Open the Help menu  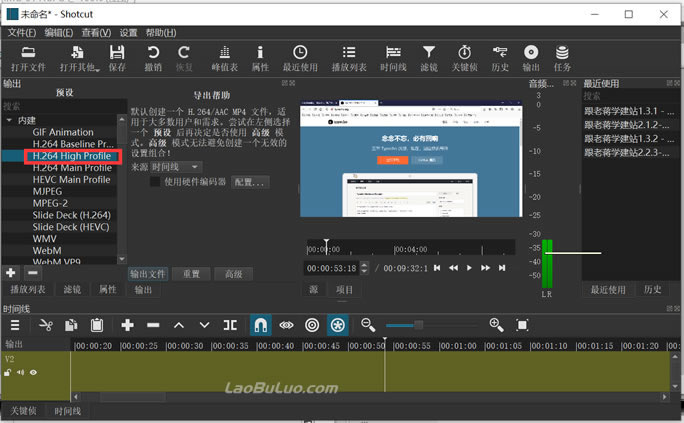(x=161, y=33)
